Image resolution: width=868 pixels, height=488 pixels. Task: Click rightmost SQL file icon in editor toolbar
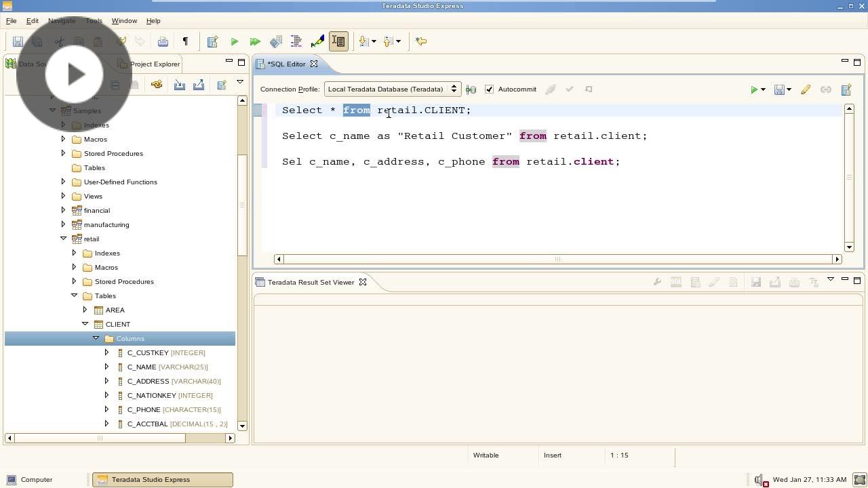(846, 89)
